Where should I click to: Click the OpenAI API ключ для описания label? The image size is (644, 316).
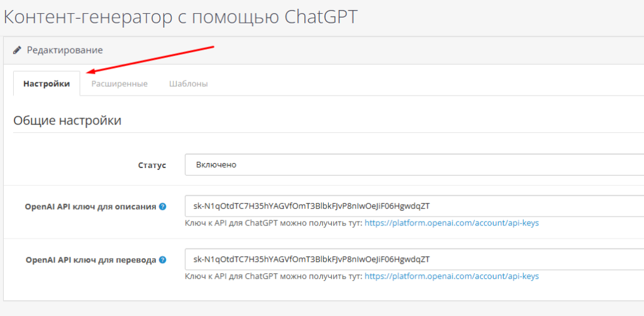coord(90,206)
